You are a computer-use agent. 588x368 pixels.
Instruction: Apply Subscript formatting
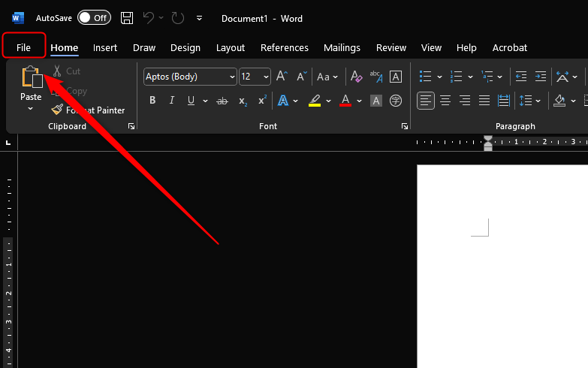click(x=243, y=101)
